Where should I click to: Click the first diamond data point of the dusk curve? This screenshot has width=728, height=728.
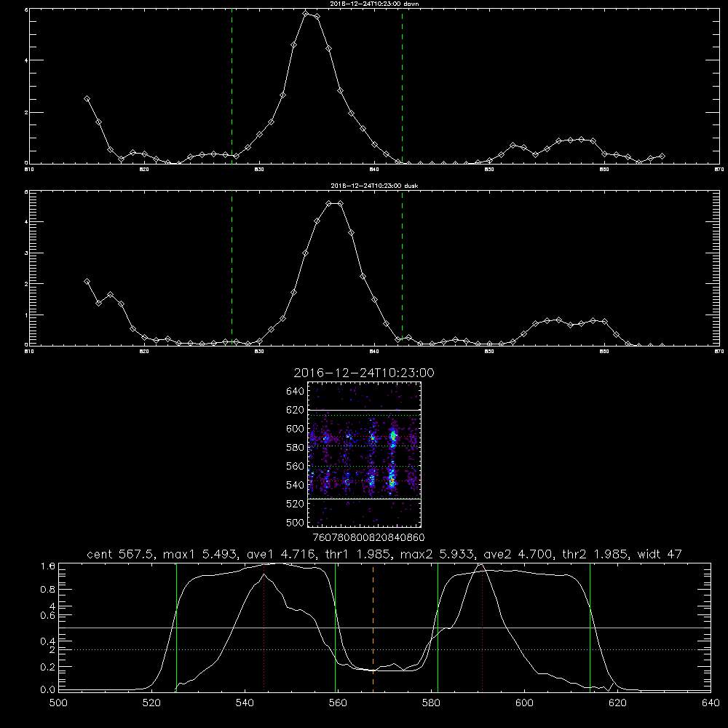click(87, 281)
